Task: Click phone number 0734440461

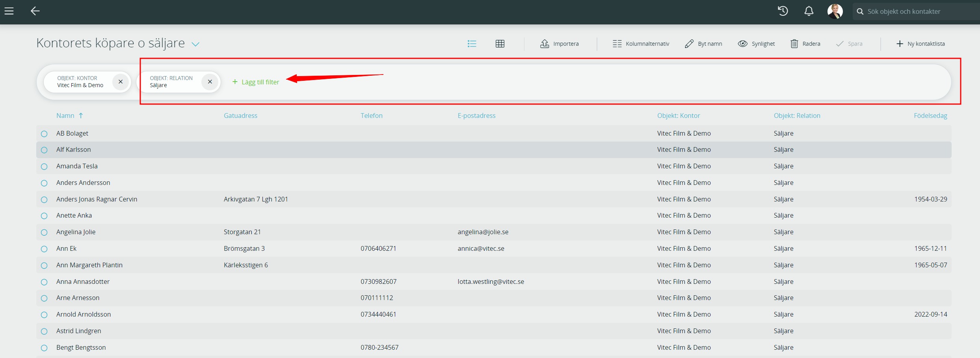Action: (x=378, y=314)
